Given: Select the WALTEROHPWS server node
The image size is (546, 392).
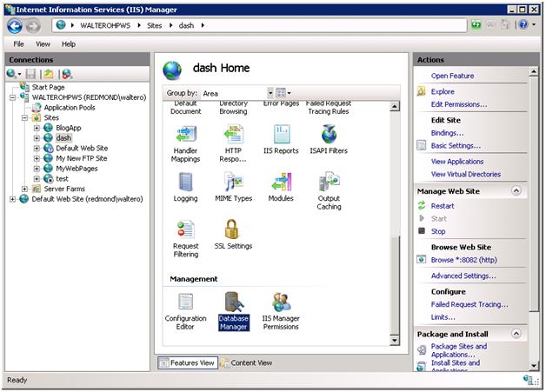Looking at the screenshot, I should click(x=89, y=97).
